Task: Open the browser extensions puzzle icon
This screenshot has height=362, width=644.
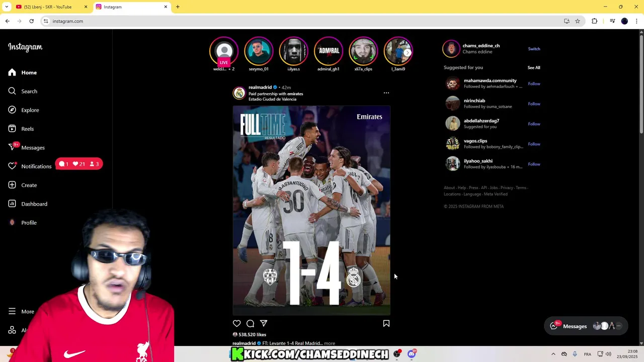Action: tap(595, 21)
